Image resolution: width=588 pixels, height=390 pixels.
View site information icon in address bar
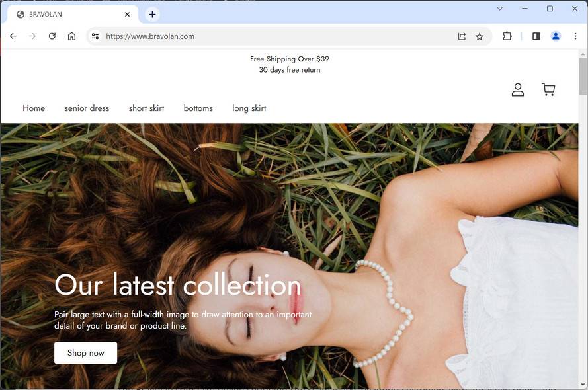coord(95,36)
